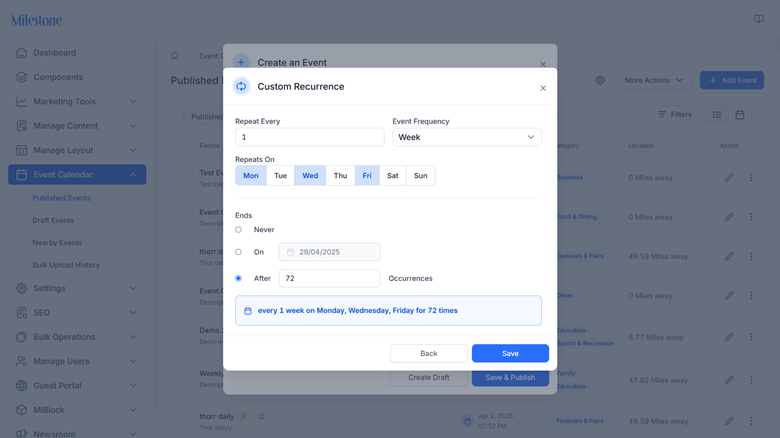Expand the Manage Content menu
This screenshot has height=438, width=780.
[77, 126]
